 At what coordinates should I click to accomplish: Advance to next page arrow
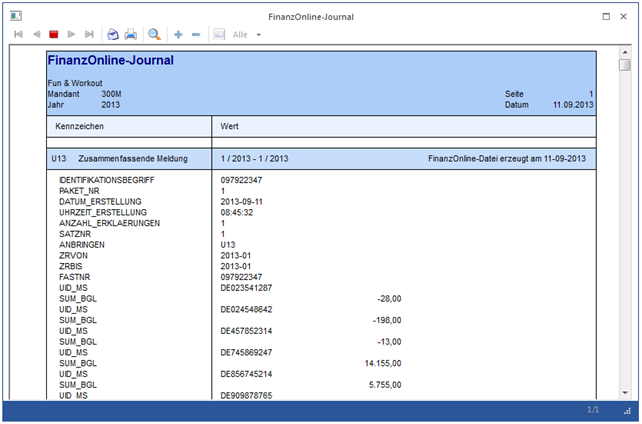tap(72, 34)
